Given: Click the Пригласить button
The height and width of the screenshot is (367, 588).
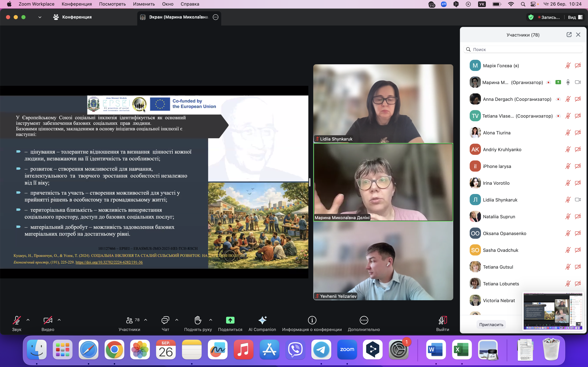Looking at the screenshot, I should click(491, 325).
